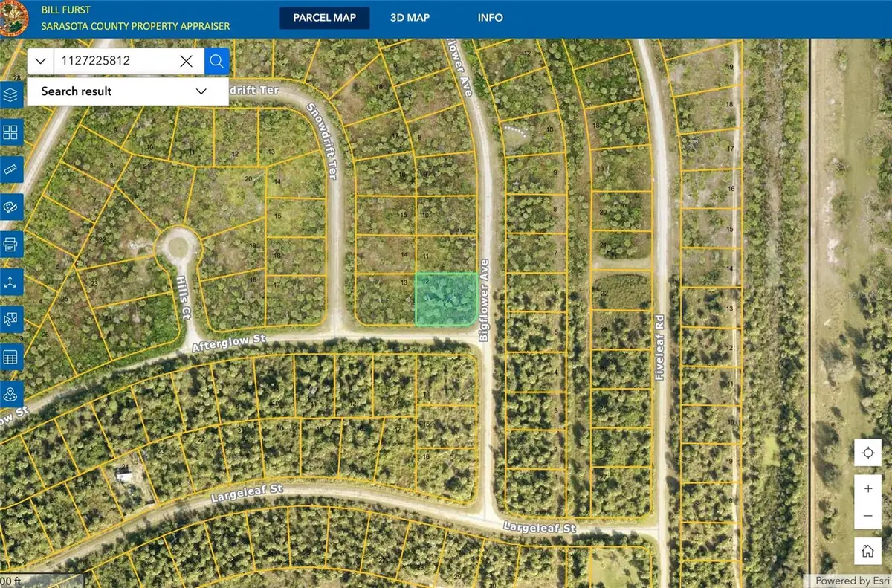Open the attribute table tool icon
The height and width of the screenshot is (588, 892).
(x=10, y=357)
